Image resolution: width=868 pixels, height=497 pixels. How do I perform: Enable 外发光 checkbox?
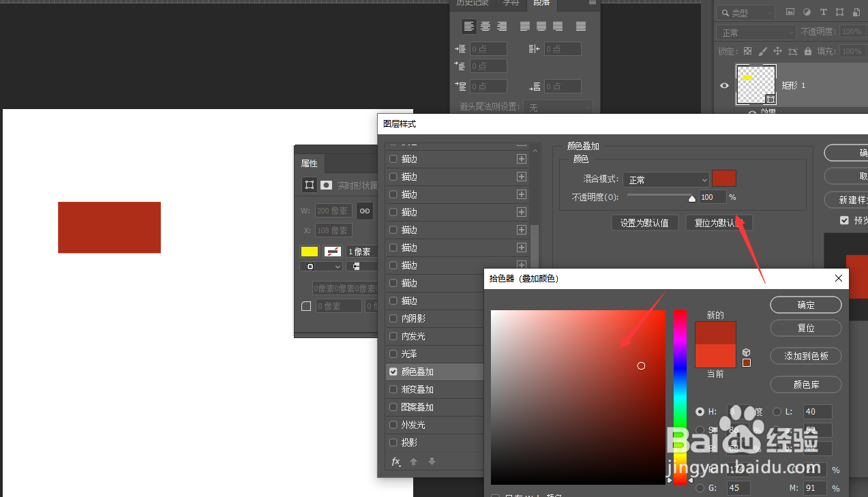click(393, 425)
